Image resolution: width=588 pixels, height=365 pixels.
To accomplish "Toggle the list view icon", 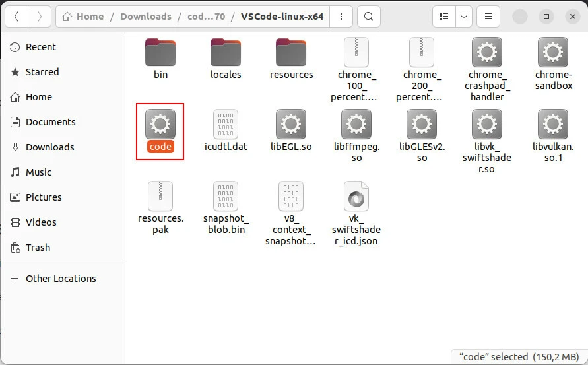I will click(x=445, y=17).
